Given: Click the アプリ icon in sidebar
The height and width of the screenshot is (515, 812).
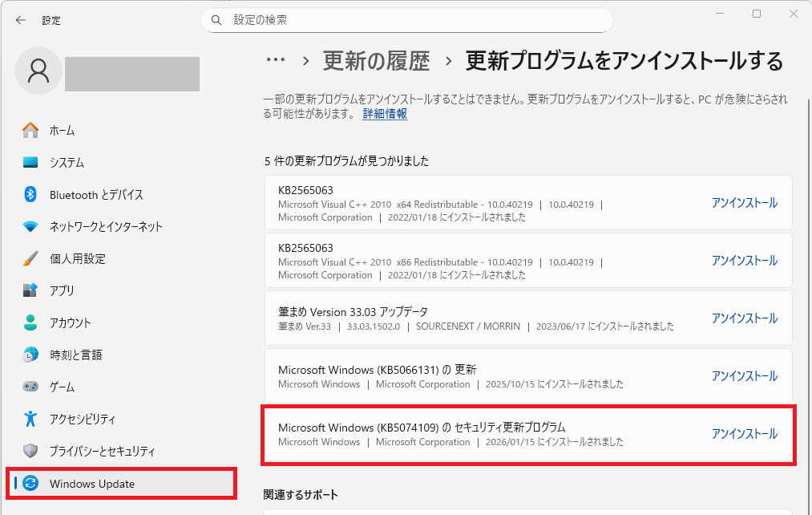Looking at the screenshot, I should click(30, 290).
